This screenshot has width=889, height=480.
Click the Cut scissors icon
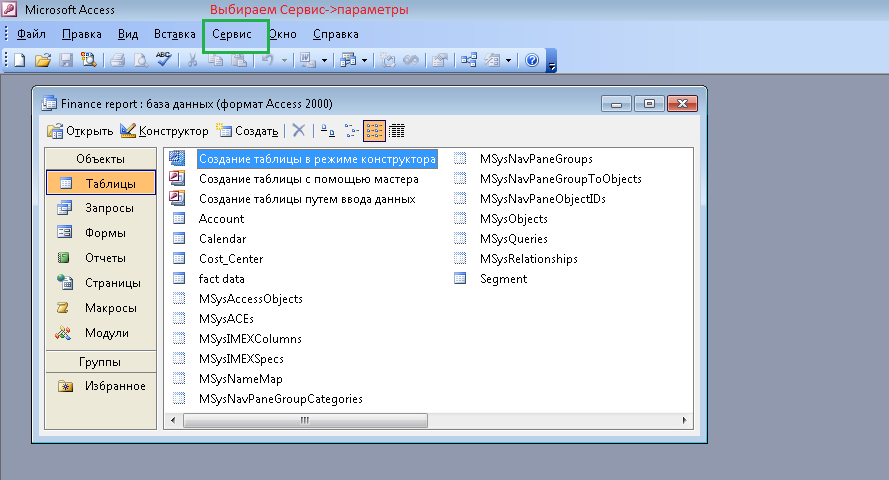coord(192,60)
